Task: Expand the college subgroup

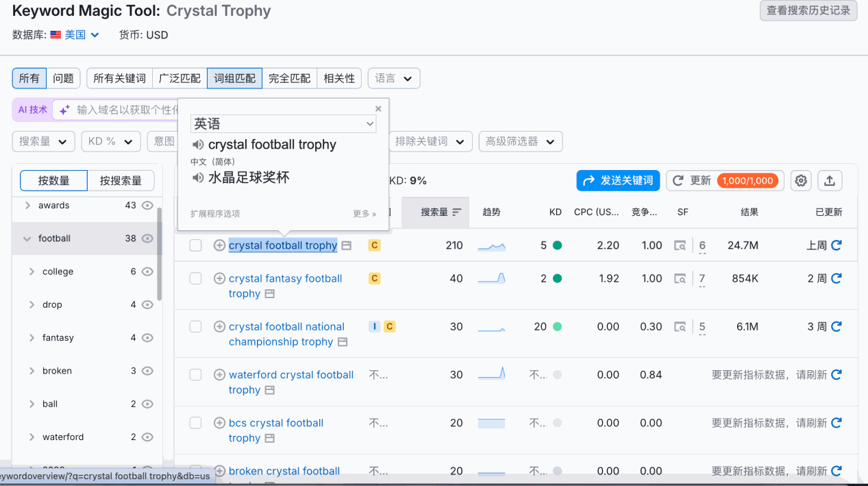Action: pyautogui.click(x=32, y=271)
